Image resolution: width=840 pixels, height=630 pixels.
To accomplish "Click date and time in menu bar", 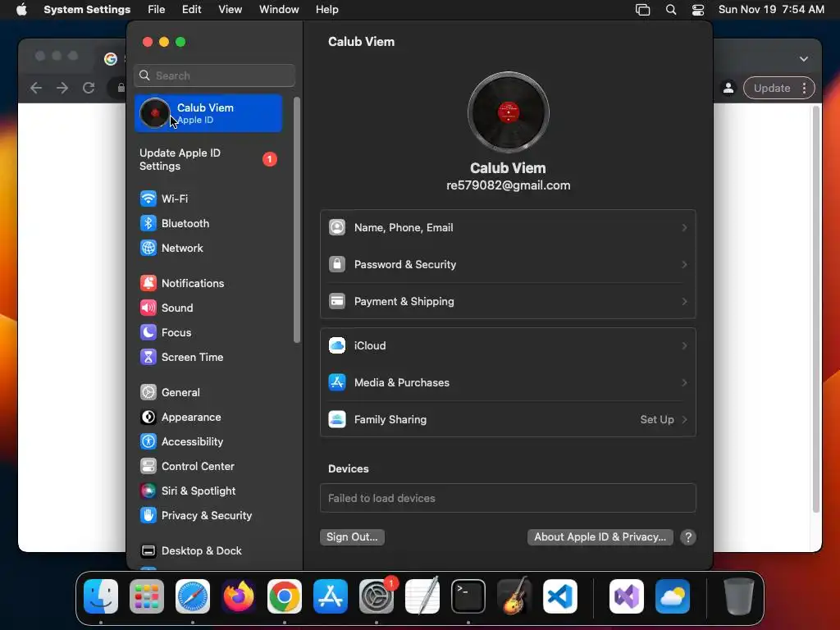I will (771, 10).
